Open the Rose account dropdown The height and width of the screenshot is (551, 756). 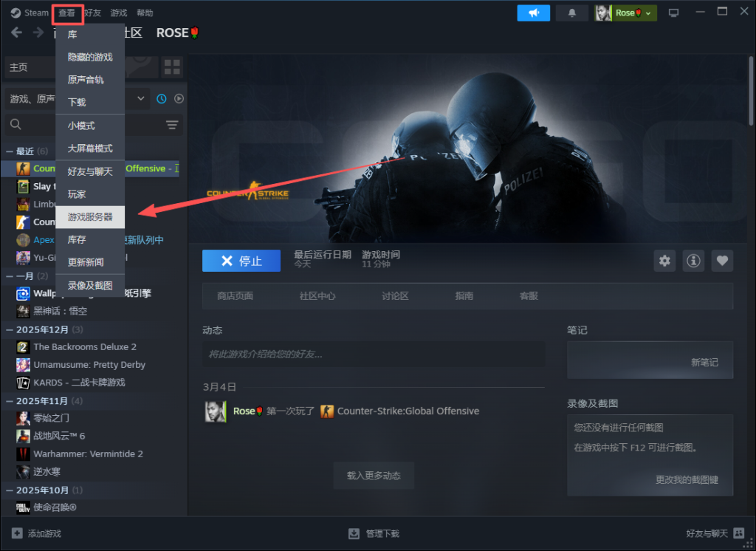point(626,13)
